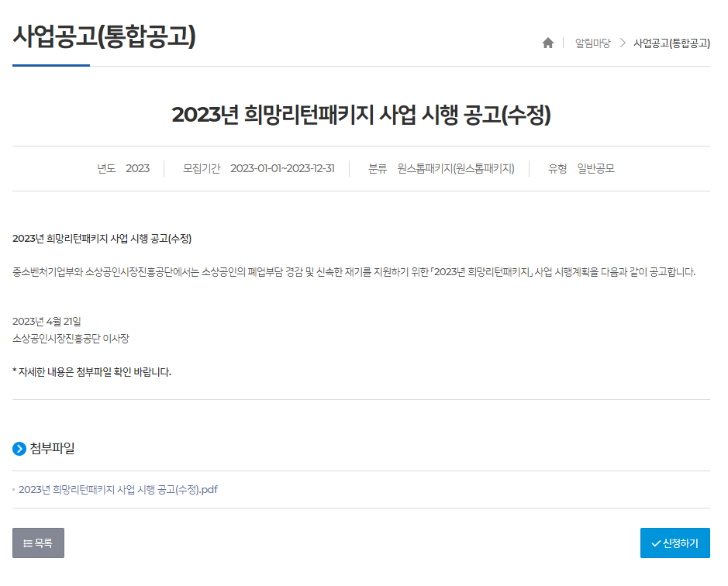Viewport: 728px width, 586px height.
Task: Click the list icon on the 목록 button
Action: 28,543
